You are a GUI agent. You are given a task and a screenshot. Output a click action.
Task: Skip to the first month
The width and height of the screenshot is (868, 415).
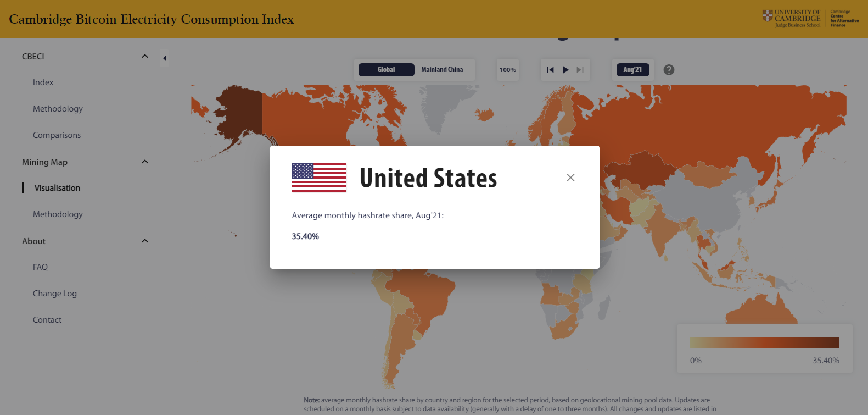point(550,70)
